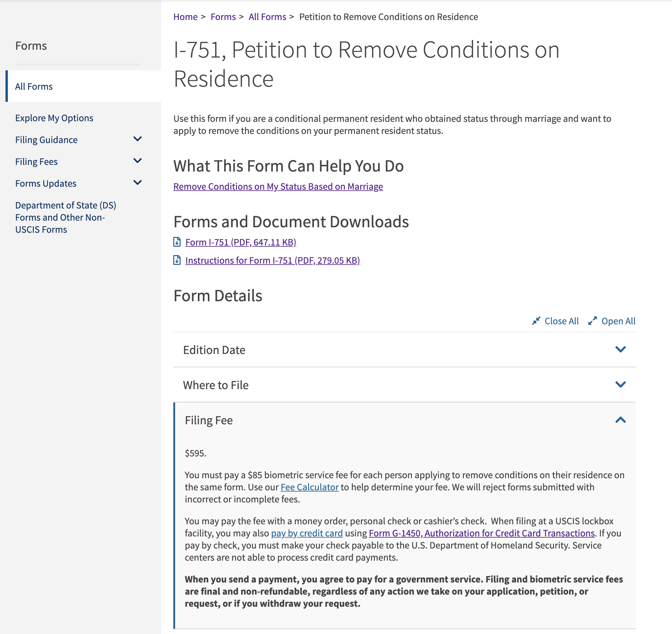
Task: Click the Forms breadcrumb link
Action: (223, 17)
